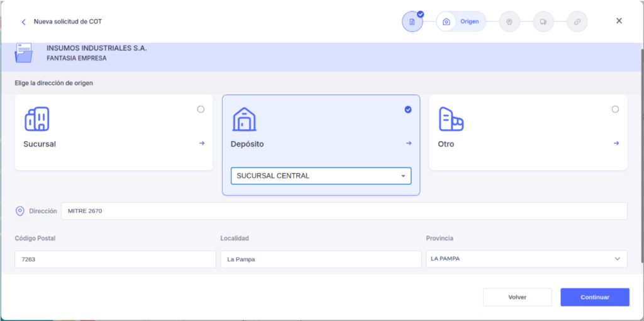Click the Localidad label
644x321 pixels.
coord(235,239)
